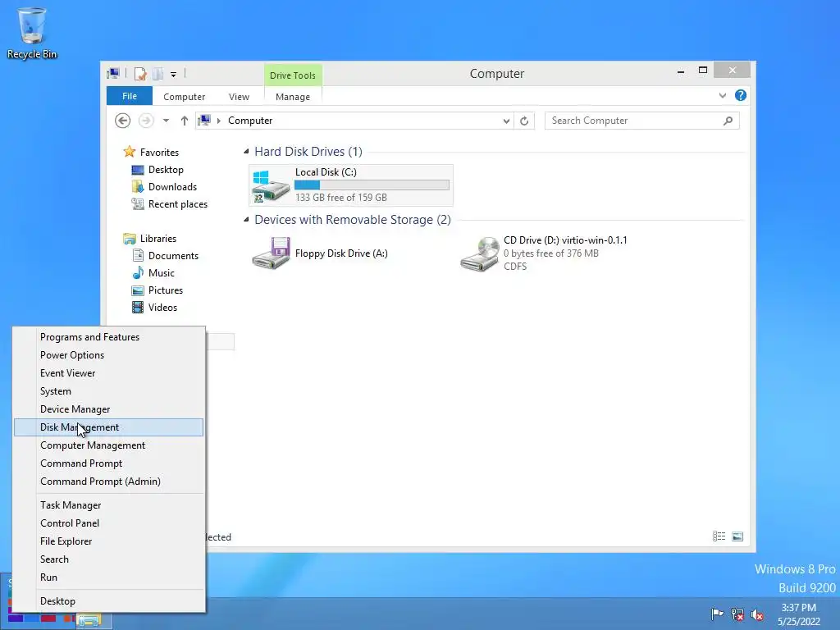Click the address bar Computer icon
The image size is (840, 630).
[x=204, y=120]
